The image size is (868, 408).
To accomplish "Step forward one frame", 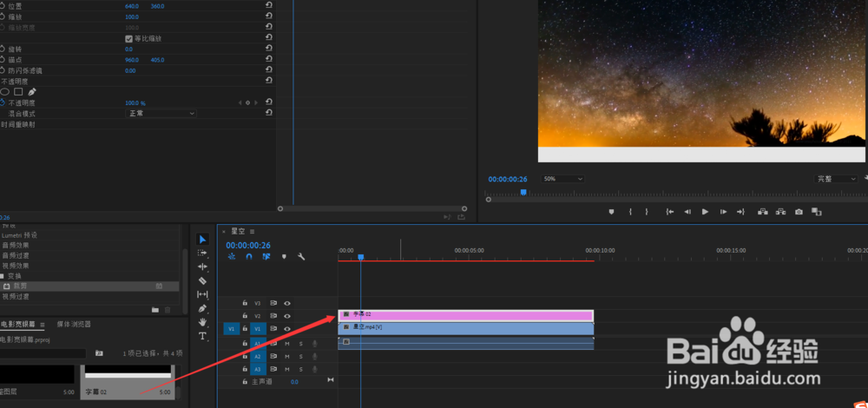I will pos(723,212).
